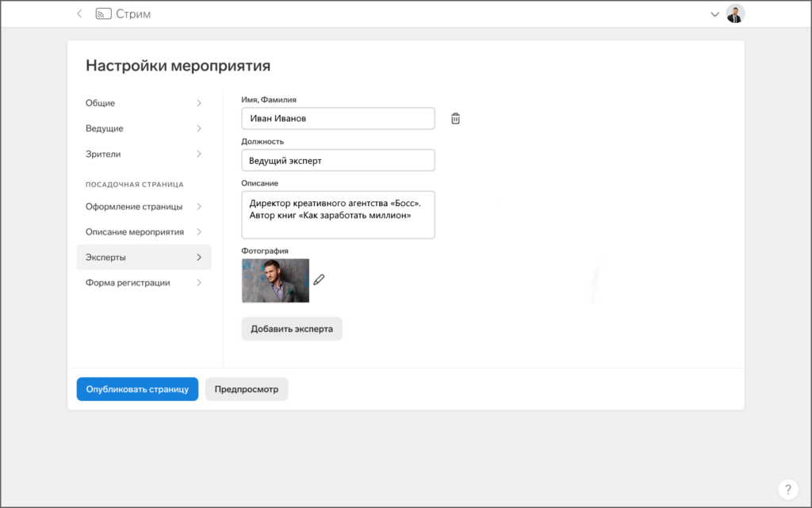
Task: Open the Предпросмотр preview button
Action: 247,389
